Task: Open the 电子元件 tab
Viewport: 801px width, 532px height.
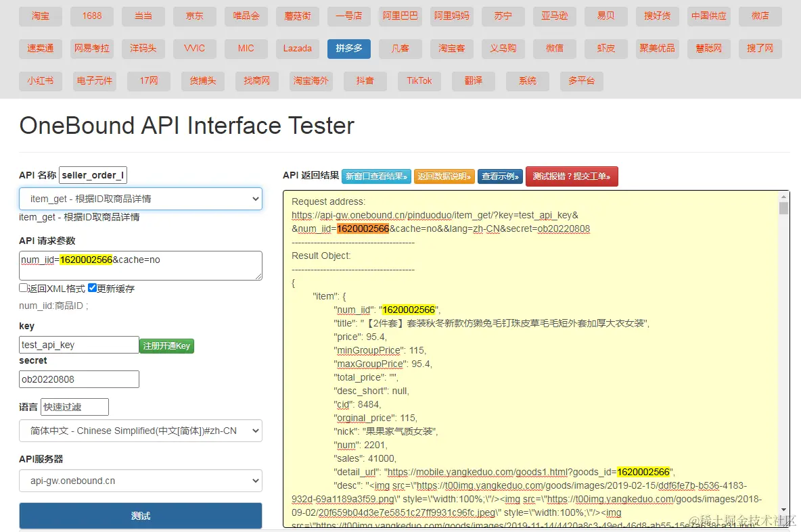Action: [x=95, y=80]
